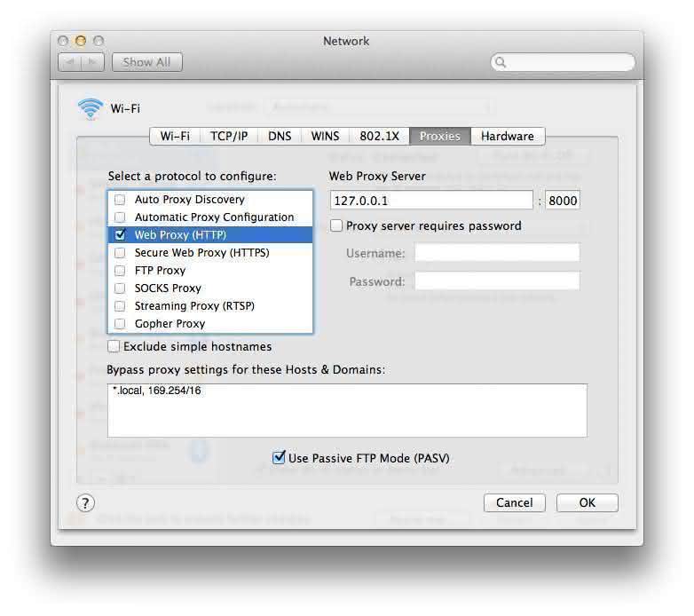Click the port number field 8000
The image size is (694, 616).
(563, 201)
